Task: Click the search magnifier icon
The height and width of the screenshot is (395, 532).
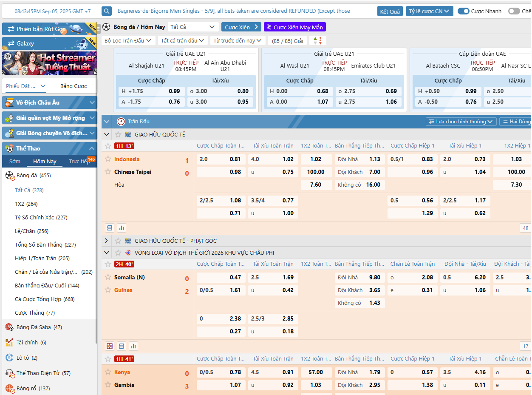Action: click(107, 11)
